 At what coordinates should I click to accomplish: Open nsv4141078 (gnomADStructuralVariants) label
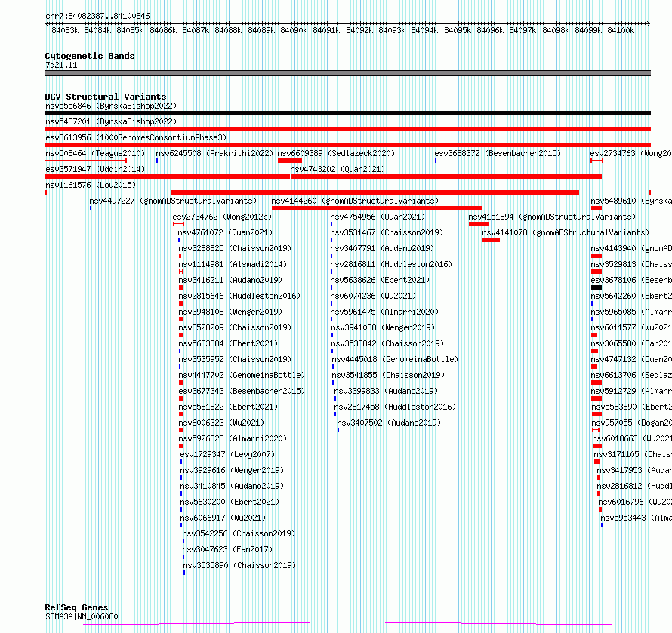click(x=566, y=232)
